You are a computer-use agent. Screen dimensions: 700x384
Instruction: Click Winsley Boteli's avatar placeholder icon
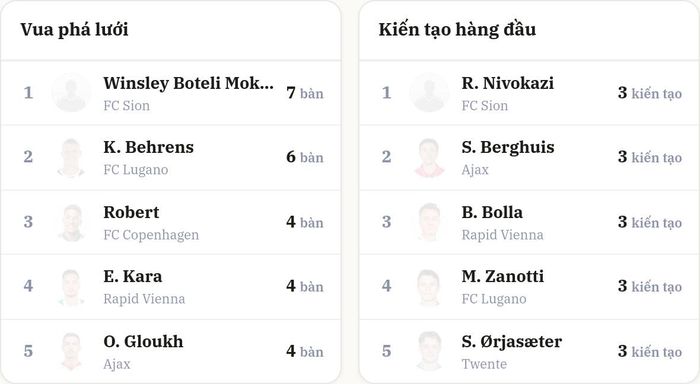pos(71,93)
